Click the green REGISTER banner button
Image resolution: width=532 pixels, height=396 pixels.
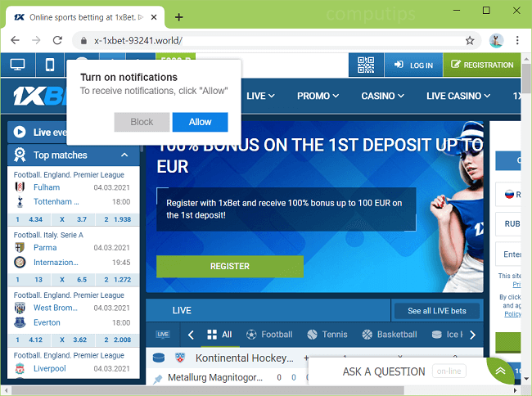pos(230,266)
